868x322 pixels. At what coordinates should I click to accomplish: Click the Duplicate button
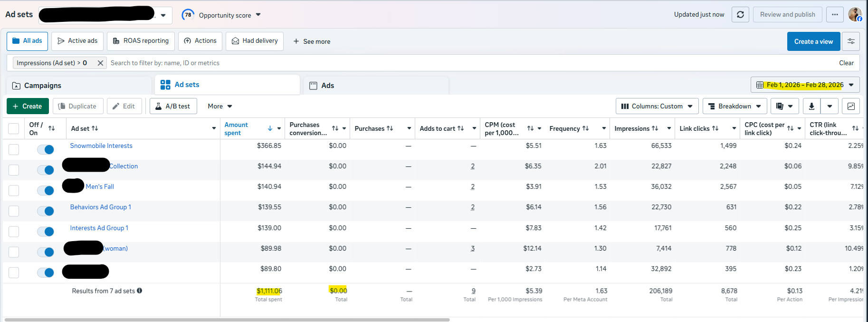point(77,106)
